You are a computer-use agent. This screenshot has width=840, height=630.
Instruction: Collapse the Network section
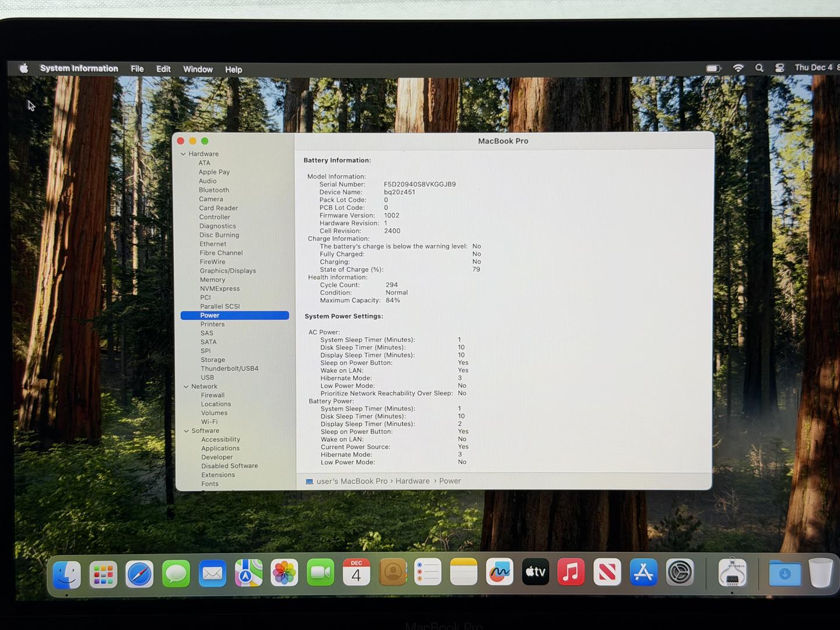click(186, 387)
